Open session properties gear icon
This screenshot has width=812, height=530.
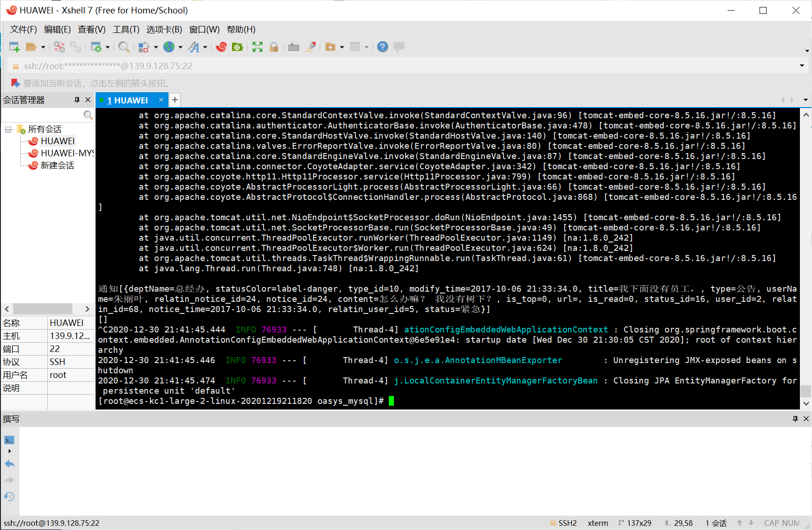[x=96, y=47]
